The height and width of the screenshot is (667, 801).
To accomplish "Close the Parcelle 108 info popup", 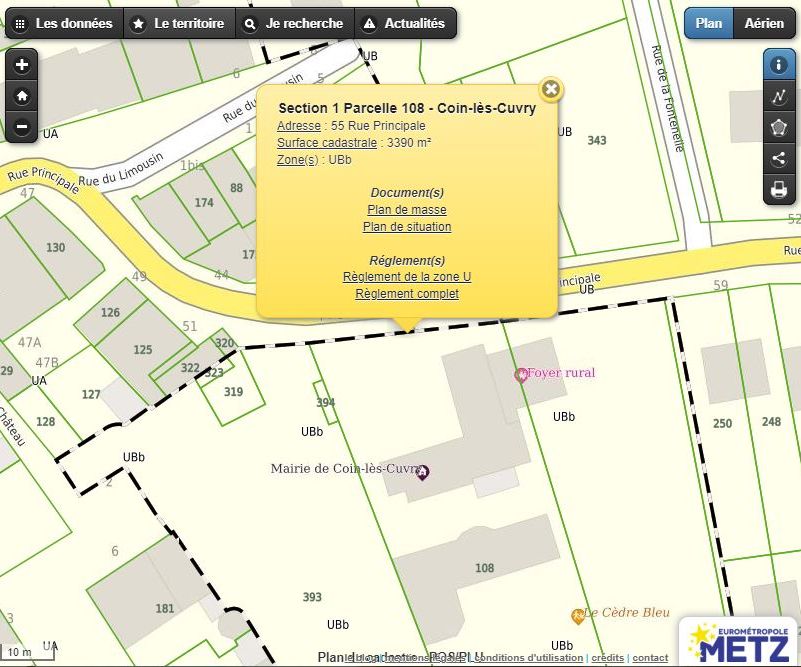I will (550, 89).
